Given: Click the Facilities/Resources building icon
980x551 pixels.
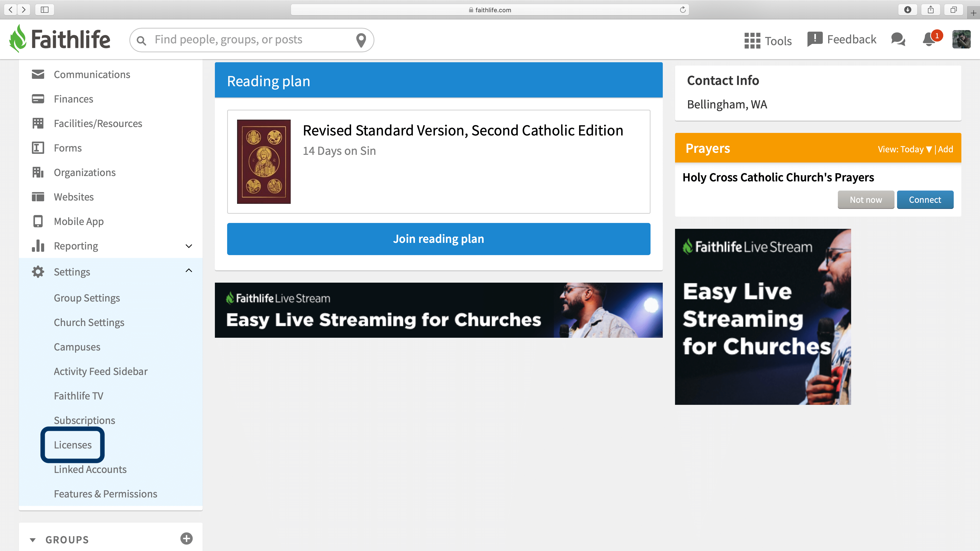Looking at the screenshot, I should pyautogui.click(x=38, y=123).
